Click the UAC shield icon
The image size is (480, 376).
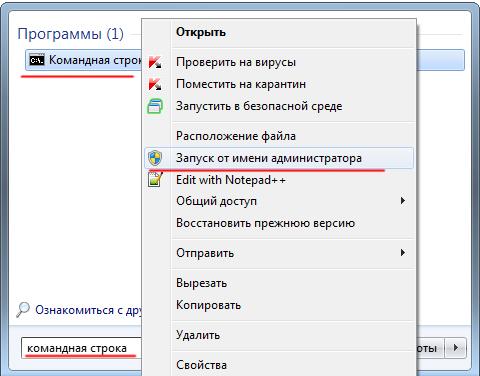pos(155,158)
